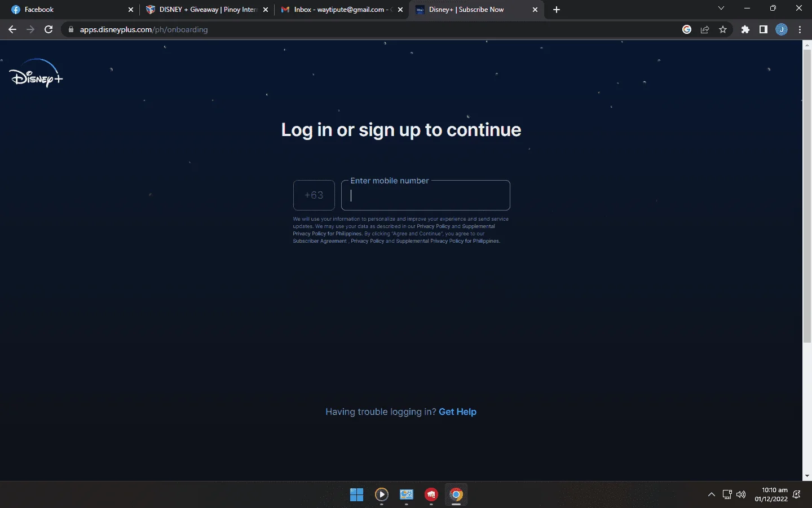
Task: Close the Facebook tab
Action: click(131, 10)
